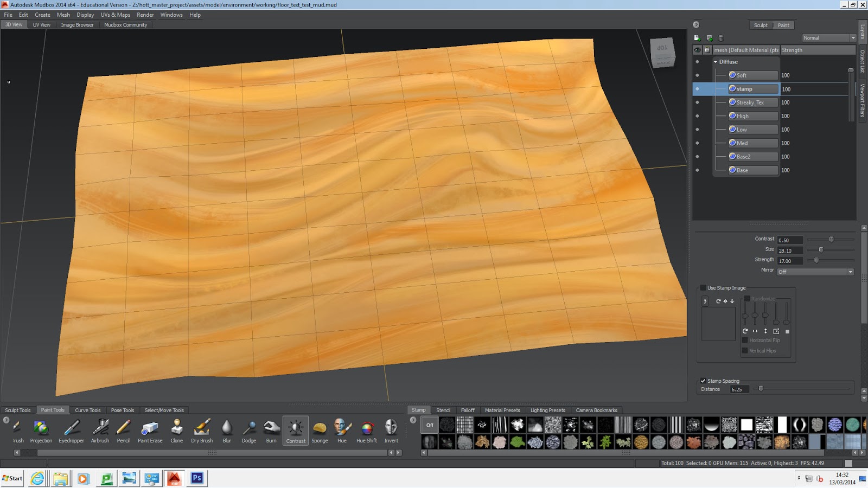Image resolution: width=868 pixels, height=488 pixels.
Task: Click the New Layer icon
Action: tap(697, 38)
